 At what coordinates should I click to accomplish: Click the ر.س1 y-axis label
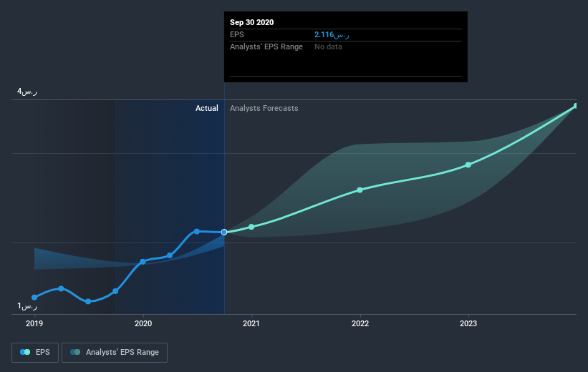coord(27,306)
